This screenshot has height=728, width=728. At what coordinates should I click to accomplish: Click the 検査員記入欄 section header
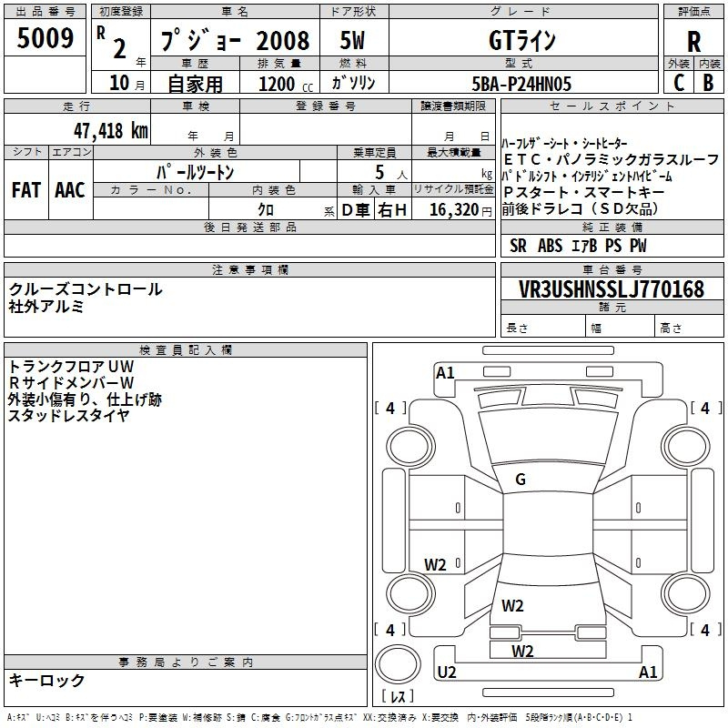click(x=186, y=350)
